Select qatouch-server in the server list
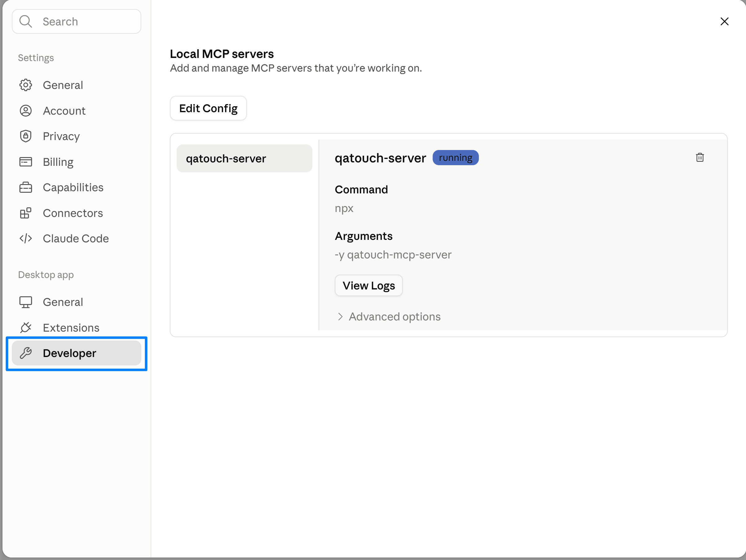The image size is (746, 560). [x=245, y=158]
